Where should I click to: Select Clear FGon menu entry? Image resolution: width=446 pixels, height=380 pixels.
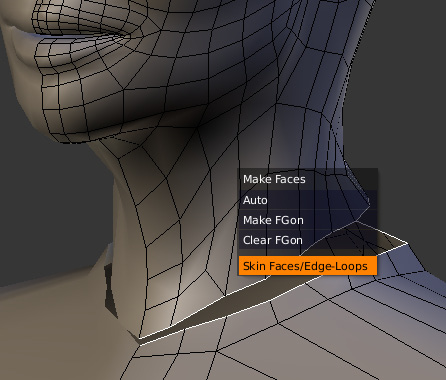[x=308, y=240]
